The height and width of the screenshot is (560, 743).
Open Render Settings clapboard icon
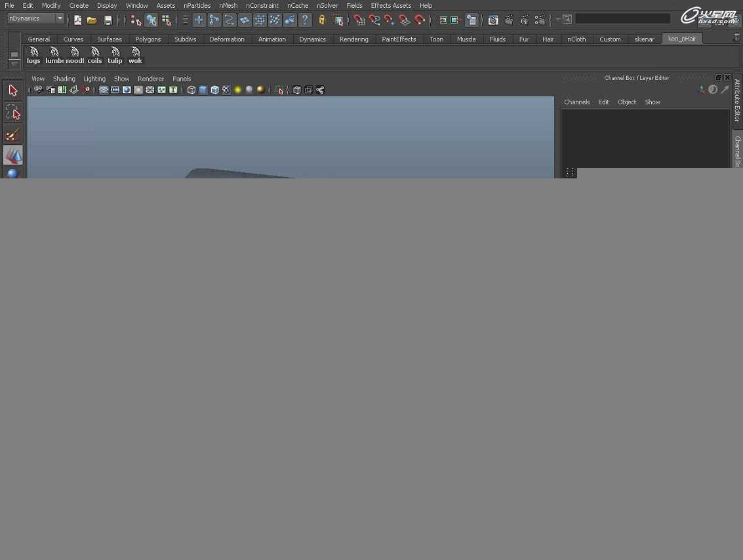pos(540,20)
